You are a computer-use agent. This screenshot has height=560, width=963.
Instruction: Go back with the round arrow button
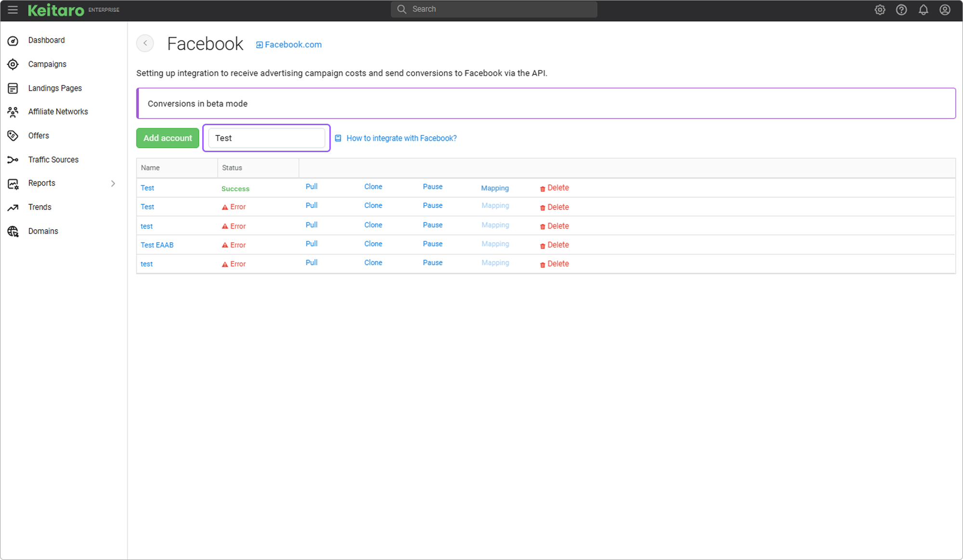click(x=145, y=43)
